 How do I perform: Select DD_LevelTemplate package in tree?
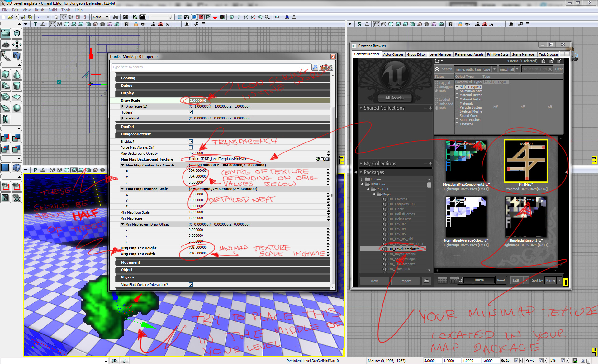(404, 249)
